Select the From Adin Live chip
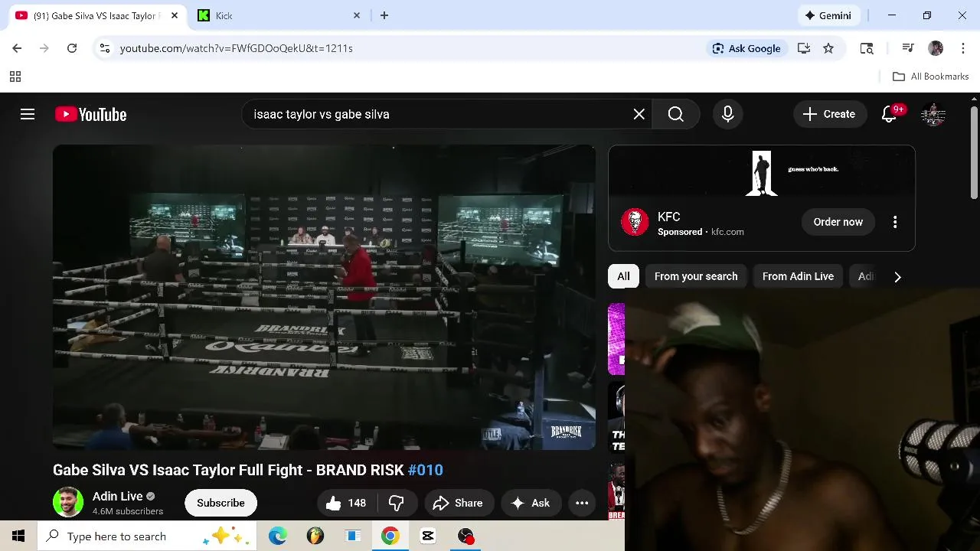The height and width of the screenshot is (551, 980). pyautogui.click(x=798, y=276)
